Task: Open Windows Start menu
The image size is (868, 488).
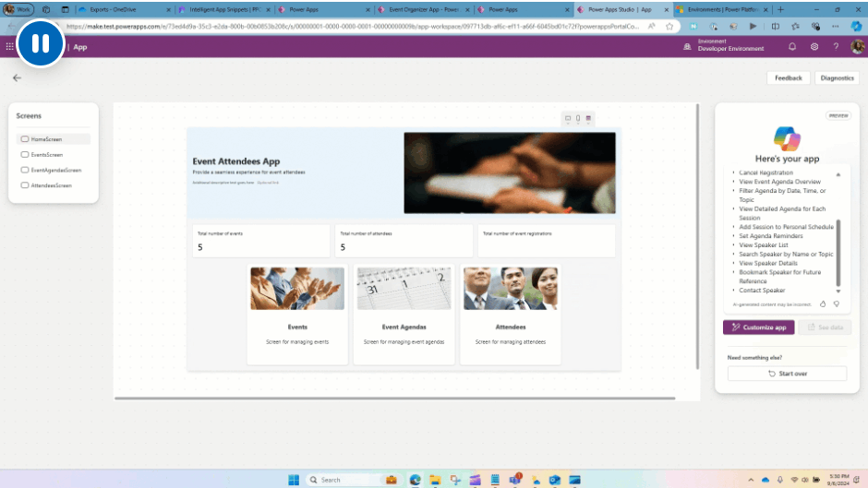Action: (294, 480)
